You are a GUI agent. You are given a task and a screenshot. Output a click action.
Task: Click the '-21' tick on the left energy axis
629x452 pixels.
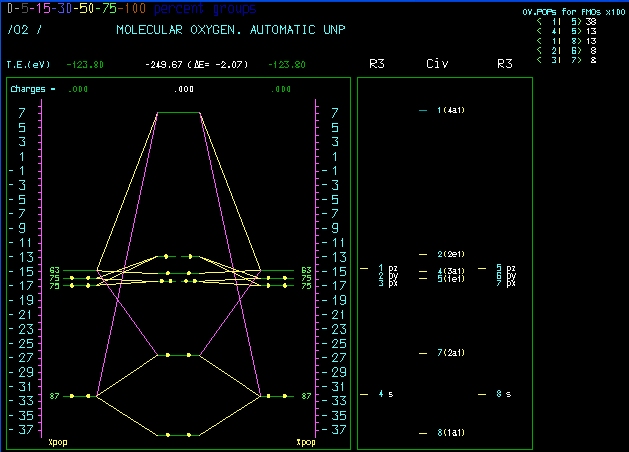pos(22,315)
